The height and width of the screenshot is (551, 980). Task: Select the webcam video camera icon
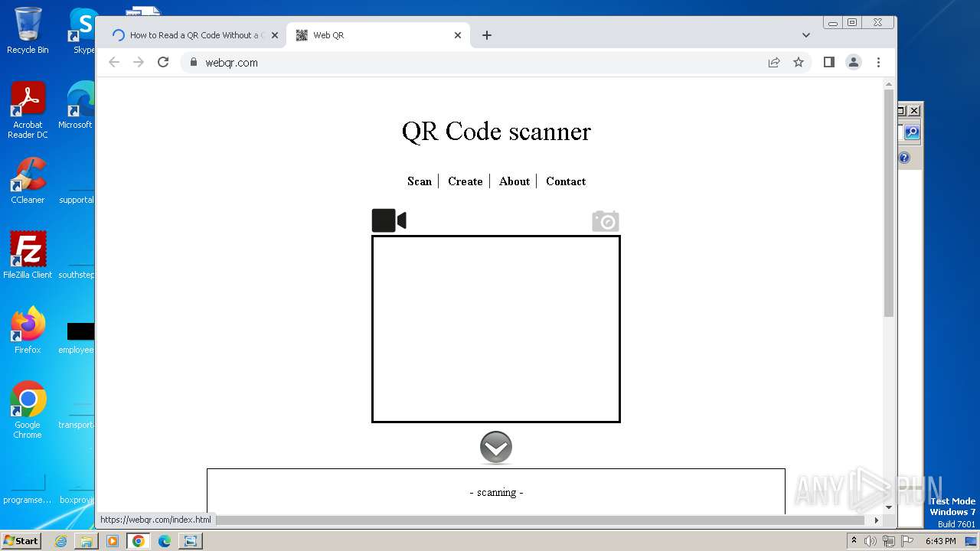[389, 220]
